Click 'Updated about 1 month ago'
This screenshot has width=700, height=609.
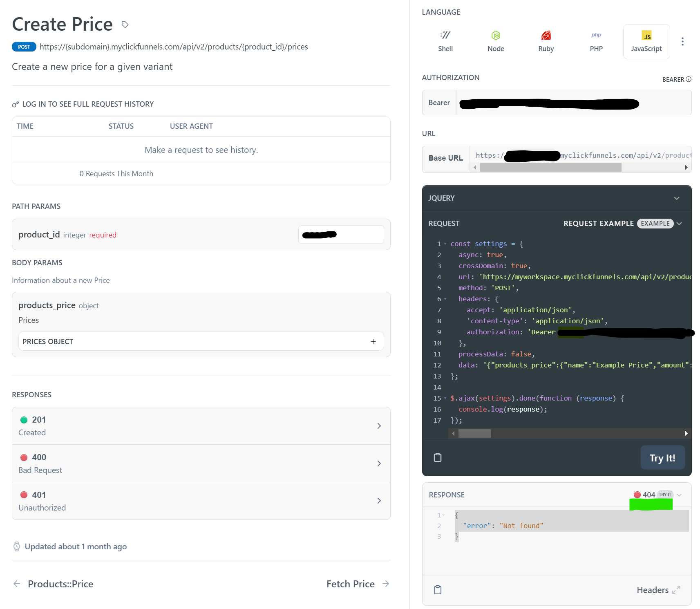pyautogui.click(x=76, y=546)
